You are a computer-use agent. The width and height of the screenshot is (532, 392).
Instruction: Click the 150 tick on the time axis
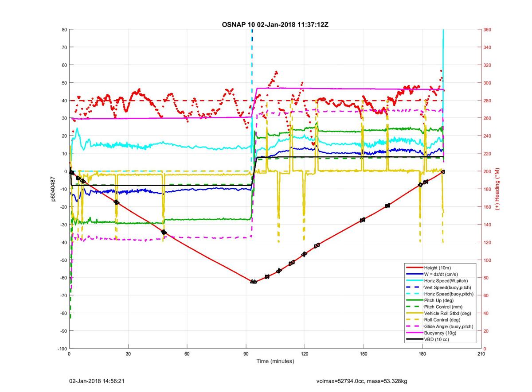(364, 354)
